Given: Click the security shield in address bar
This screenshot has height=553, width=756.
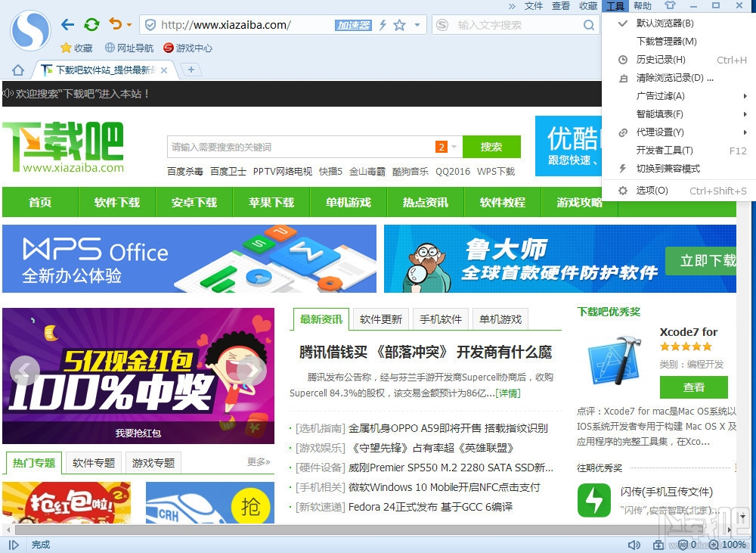Looking at the screenshot, I should click(150, 25).
